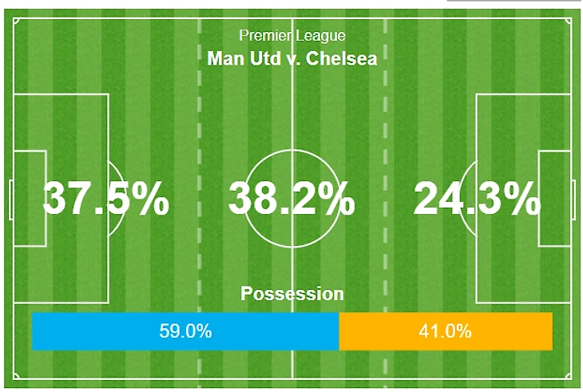Click inside the right six-yard box
Screen dimensions: 583x392
click(554, 199)
